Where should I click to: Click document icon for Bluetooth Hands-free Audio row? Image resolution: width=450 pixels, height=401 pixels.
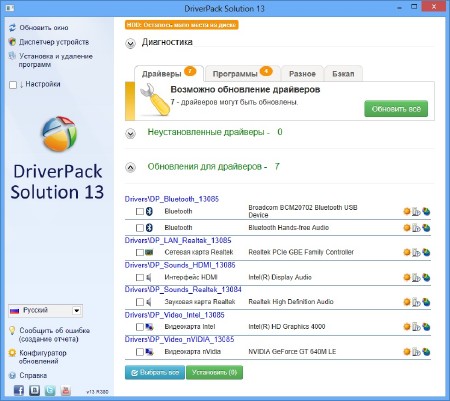(416, 228)
